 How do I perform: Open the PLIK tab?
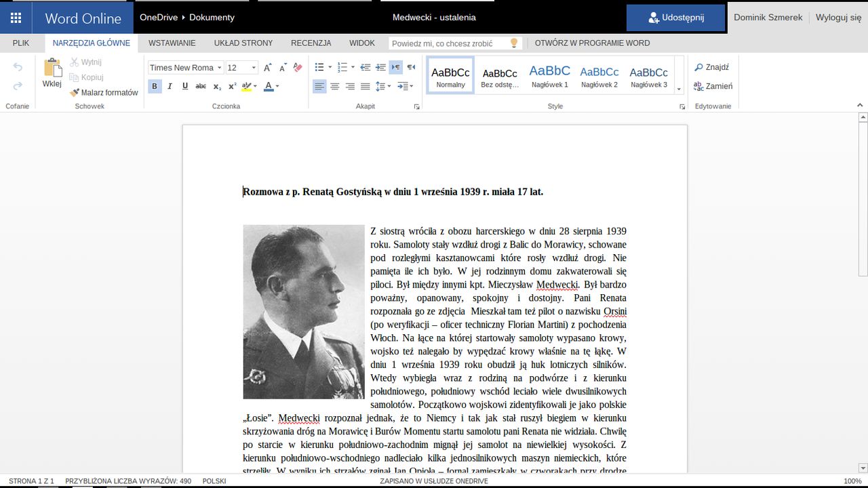pos(21,43)
